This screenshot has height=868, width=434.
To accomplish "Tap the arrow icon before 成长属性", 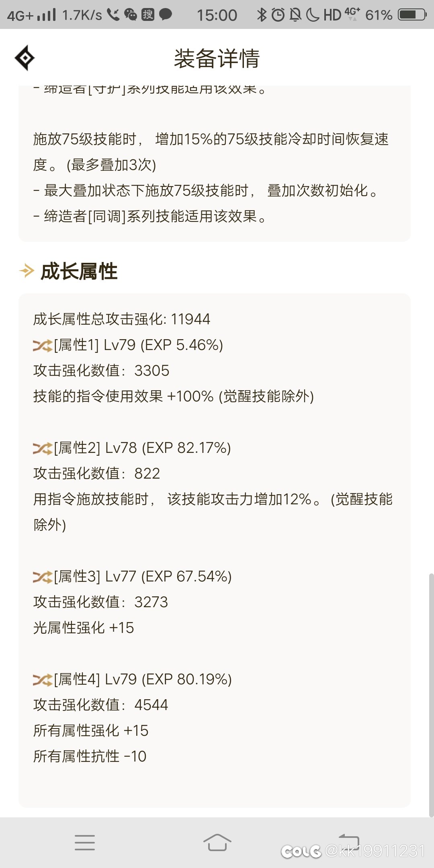I will pyautogui.click(x=27, y=271).
